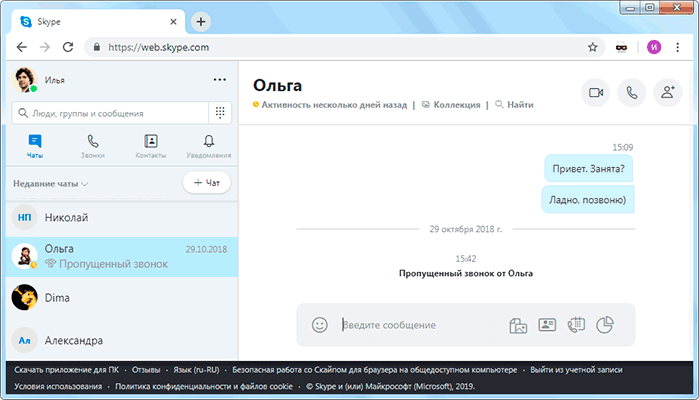Click Найти to search the conversation
699x400 pixels.
[x=514, y=105]
